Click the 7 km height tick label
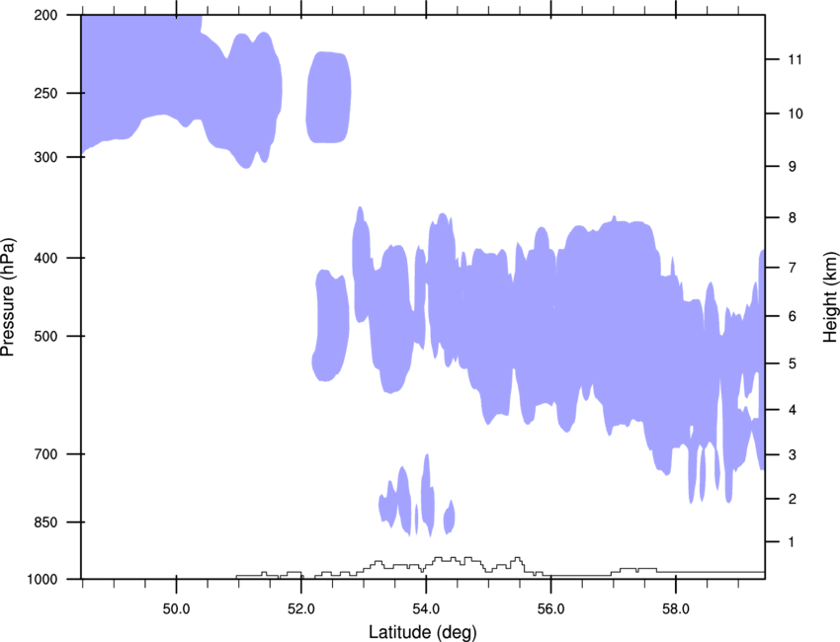Screen dimensions: 840x642 (x=793, y=268)
